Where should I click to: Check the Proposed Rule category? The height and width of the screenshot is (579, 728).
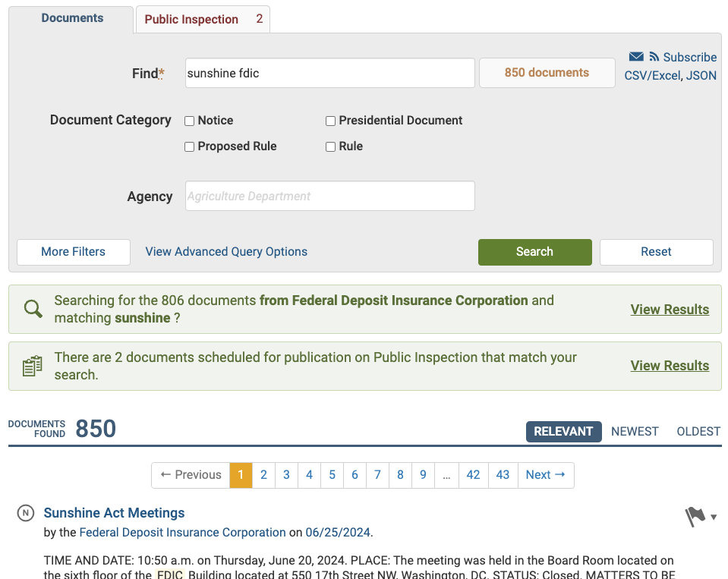click(190, 147)
